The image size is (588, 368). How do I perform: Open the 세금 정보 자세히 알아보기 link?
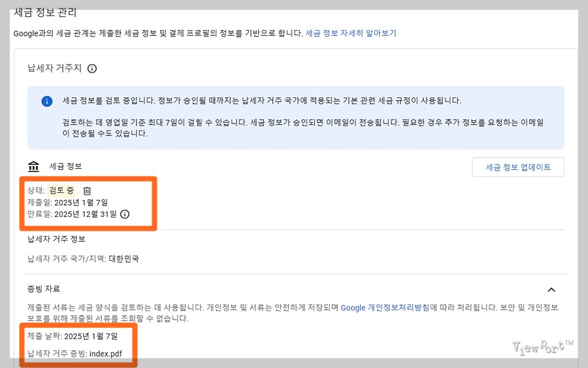tap(351, 33)
